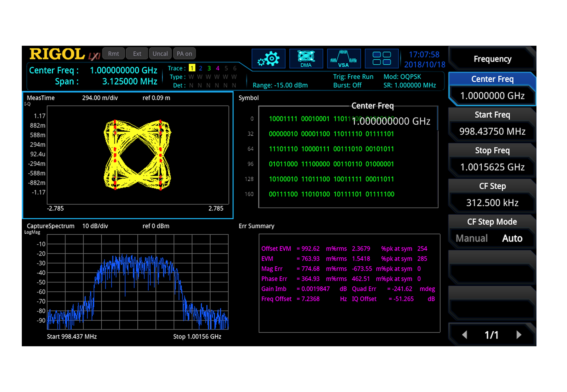Select trace number 4
567x392 pixels.
(x=218, y=68)
